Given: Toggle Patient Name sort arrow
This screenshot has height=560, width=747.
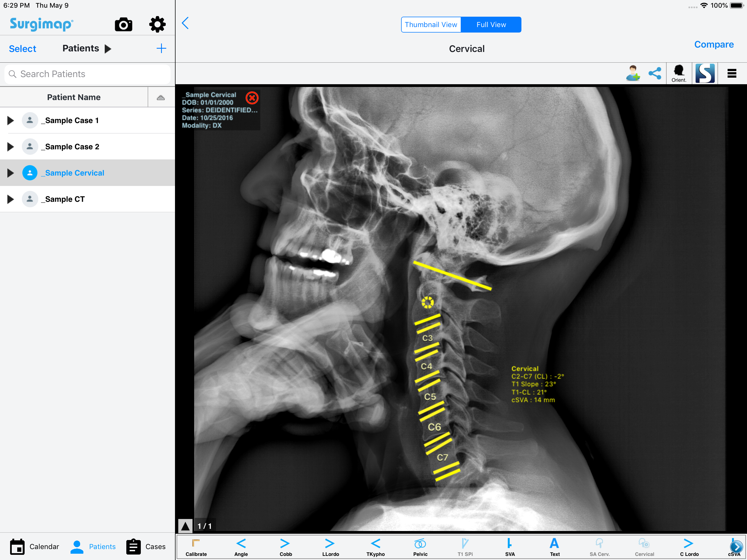Looking at the screenshot, I should coord(161,98).
